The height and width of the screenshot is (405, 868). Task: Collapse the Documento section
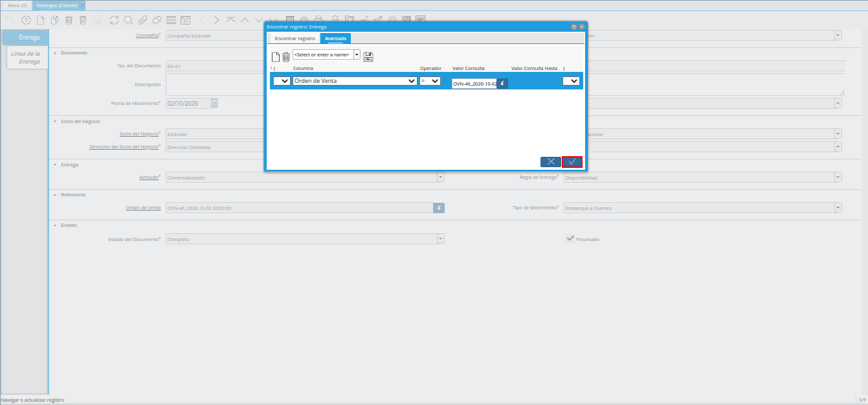tap(55, 52)
